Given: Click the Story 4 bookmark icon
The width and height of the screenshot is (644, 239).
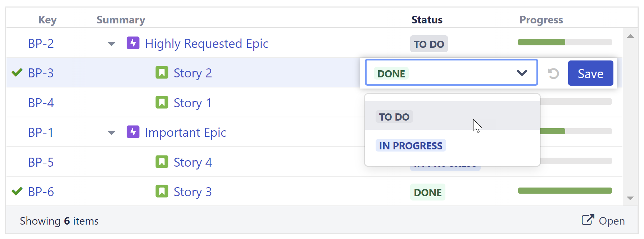Looking at the screenshot, I should coord(162,162).
